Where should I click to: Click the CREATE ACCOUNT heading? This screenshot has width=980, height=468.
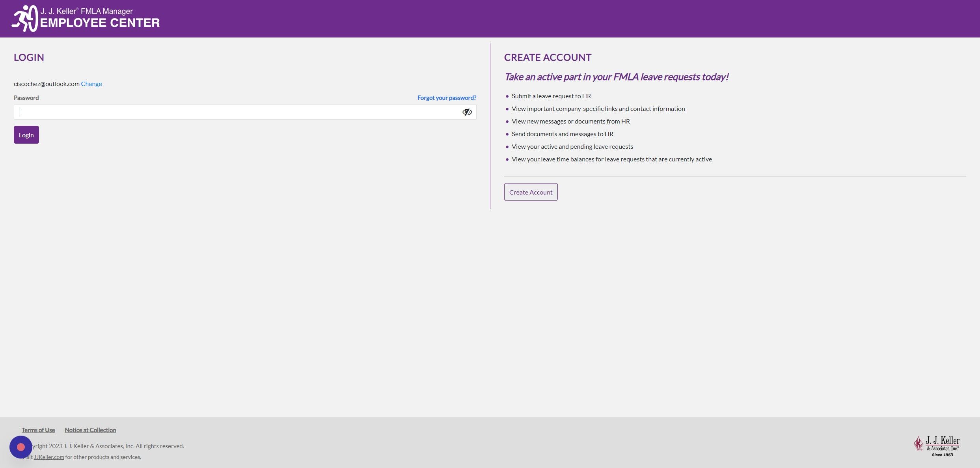click(548, 58)
